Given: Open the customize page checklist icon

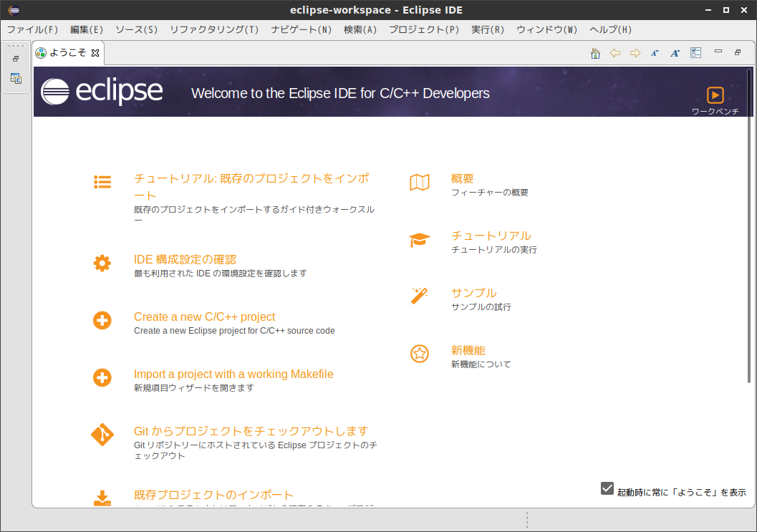Looking at the screenshot, I should pos(695,52).
